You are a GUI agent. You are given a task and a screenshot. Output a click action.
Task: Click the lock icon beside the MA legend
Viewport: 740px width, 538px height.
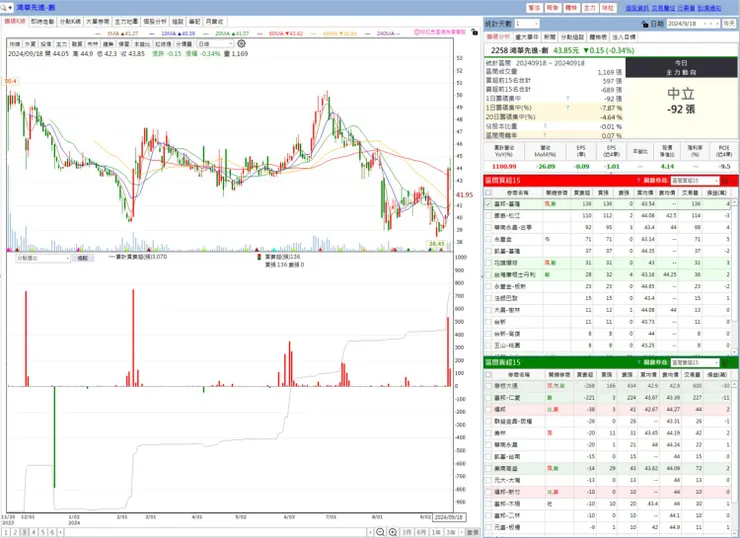tap(474, 32)
